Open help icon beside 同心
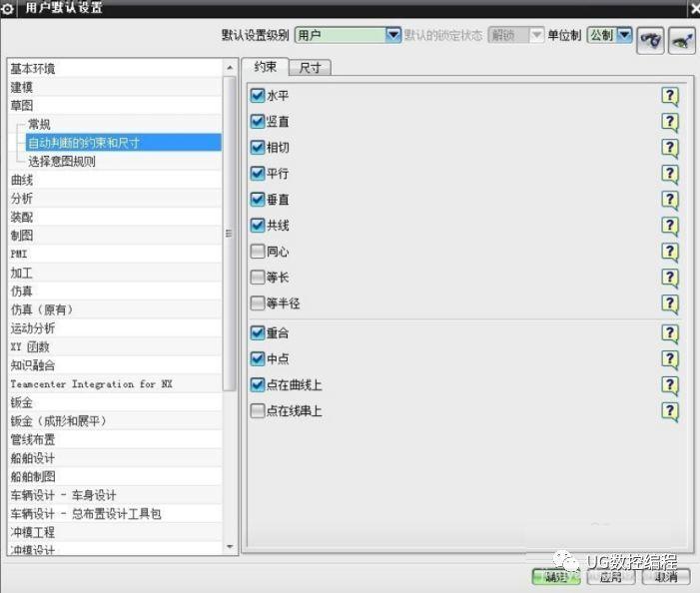Image resolution: width=700 pixels, height=593 pixels. 670,252
